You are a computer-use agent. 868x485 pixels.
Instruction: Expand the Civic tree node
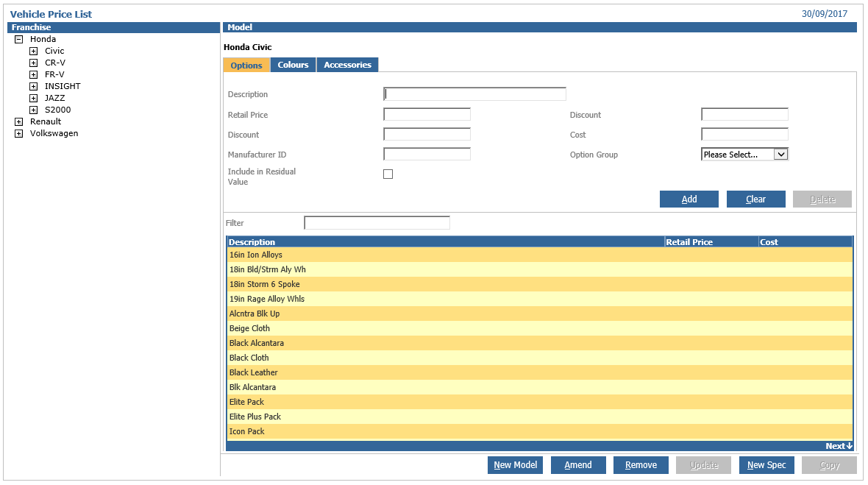click(x=34, y=51)
